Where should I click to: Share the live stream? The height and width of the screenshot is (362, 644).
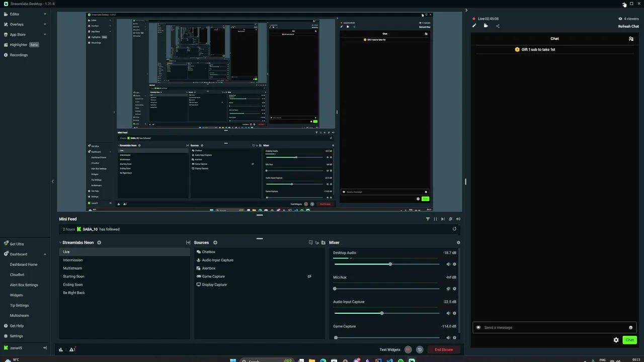coord(498,26)
